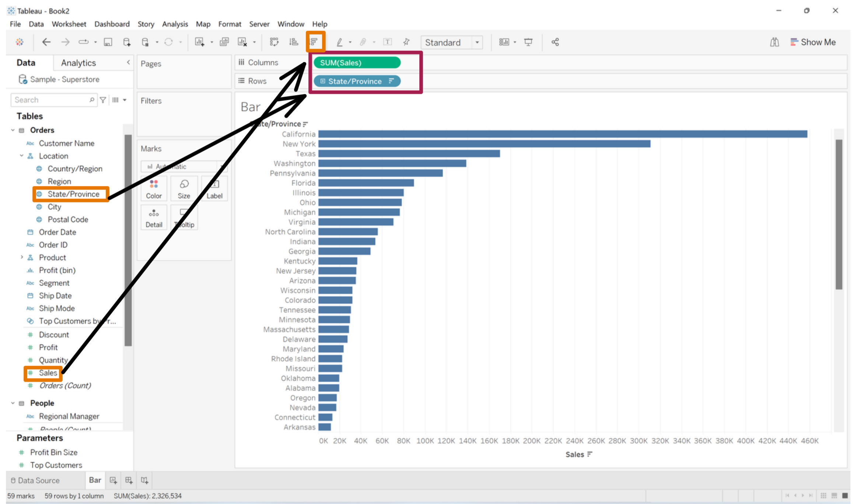Toggle the Analytics tab in left panel

[x=77, y=63]
